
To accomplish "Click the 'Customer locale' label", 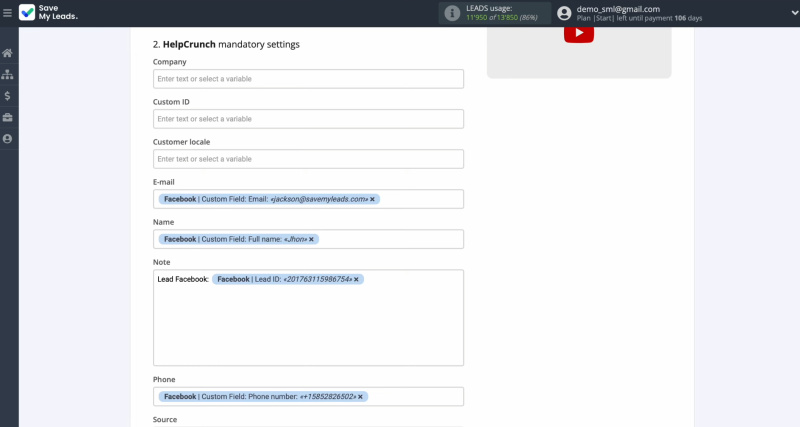I will point(181,142).
